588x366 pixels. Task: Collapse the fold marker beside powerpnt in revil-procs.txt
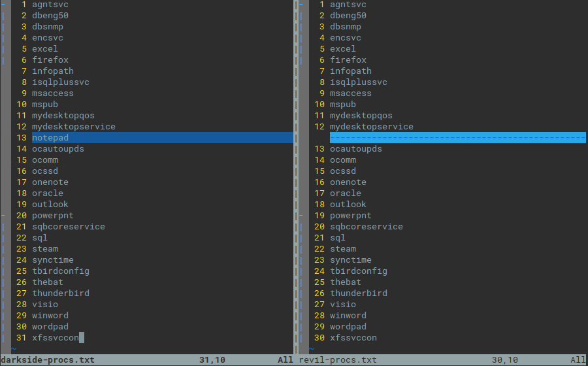[x=301, y=216]
